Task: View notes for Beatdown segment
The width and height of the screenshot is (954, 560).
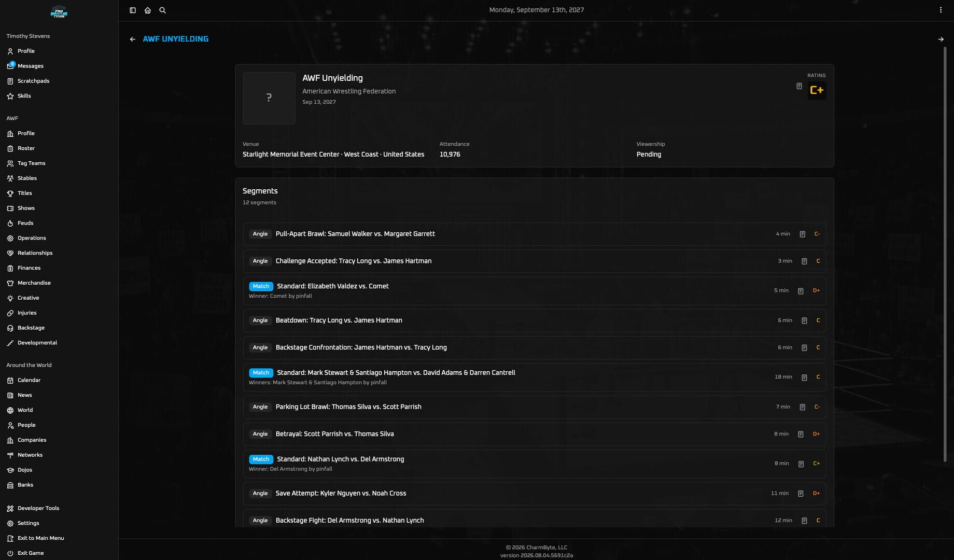Action: [x=804, y=321]
